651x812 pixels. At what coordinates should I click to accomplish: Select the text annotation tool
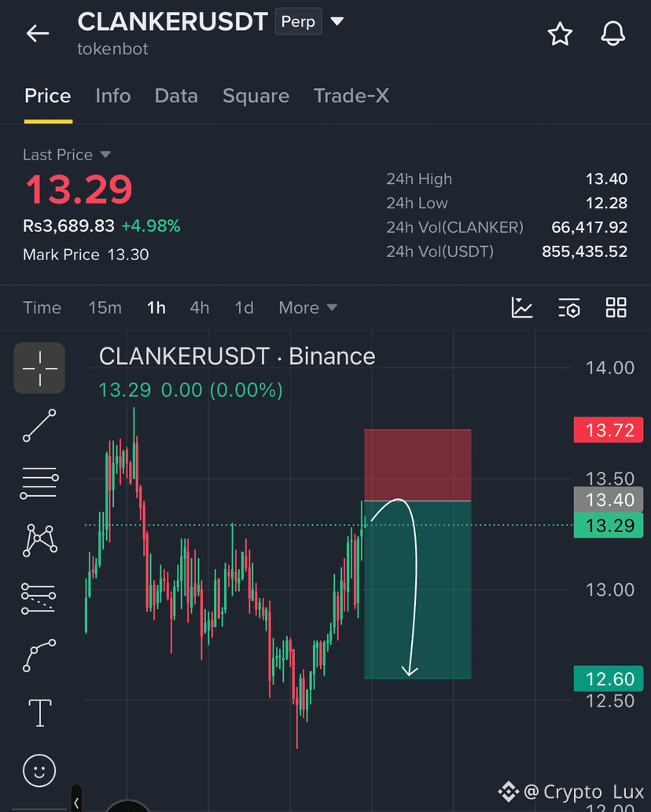(40, 713)
